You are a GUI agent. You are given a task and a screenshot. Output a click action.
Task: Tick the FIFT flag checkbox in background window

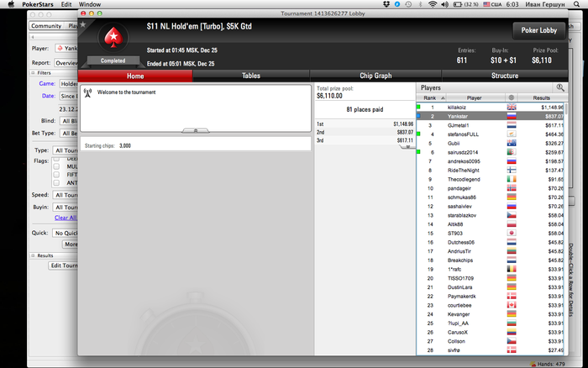[x=56, y=175]
